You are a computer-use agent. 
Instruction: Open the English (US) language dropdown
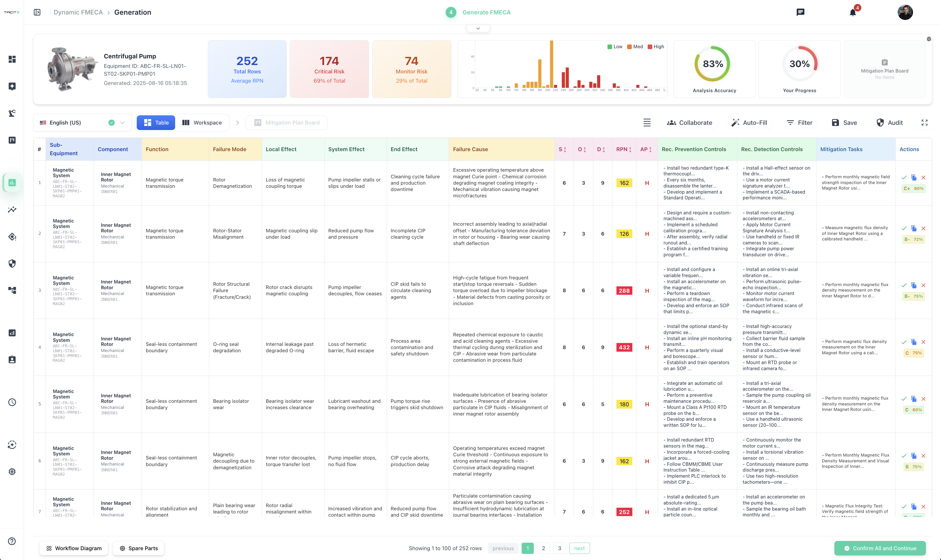pyautogui.click(x=82, y=123)
